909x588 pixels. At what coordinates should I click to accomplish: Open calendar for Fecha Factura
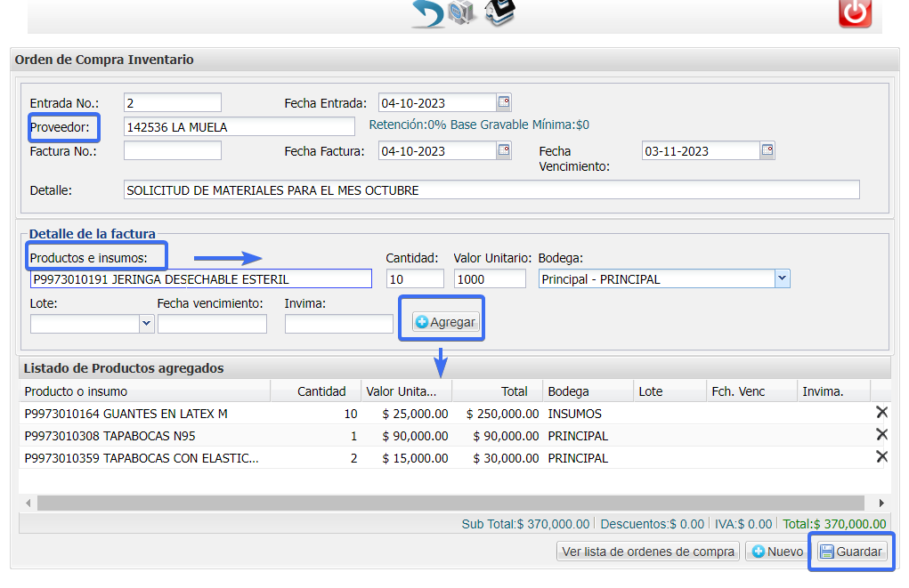[x=504, y=150]
